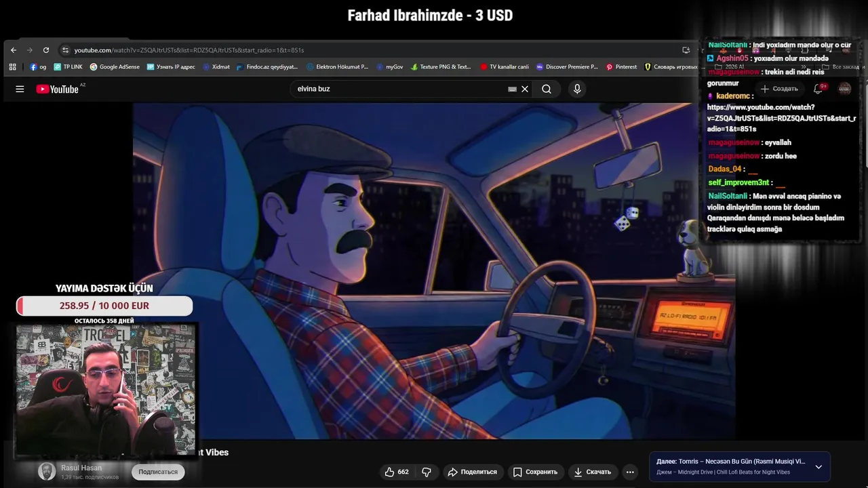Share the video via Поделиться
868x488 pixels.
pos(472,472)
